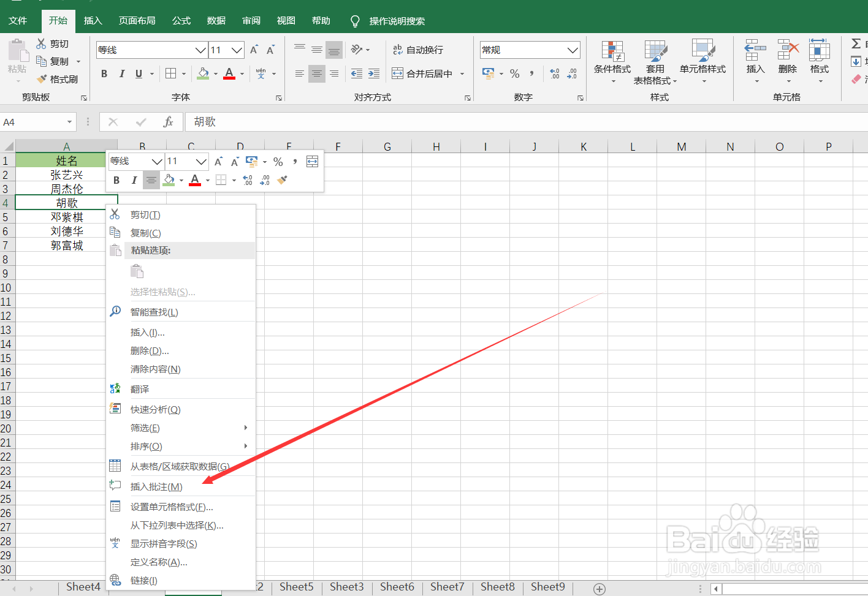Apply borders using ribbon border icon
The height and width of the screenshot is (596, 868).
(171, 74)
